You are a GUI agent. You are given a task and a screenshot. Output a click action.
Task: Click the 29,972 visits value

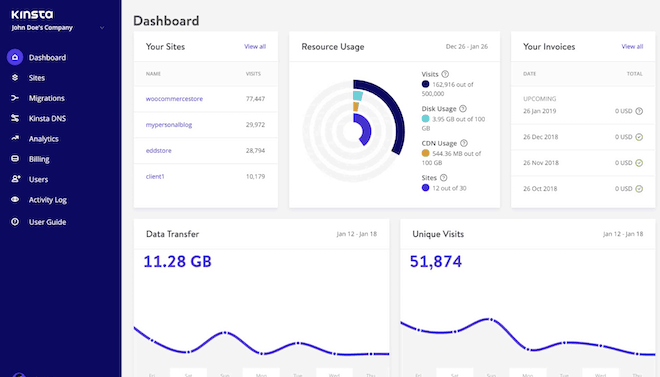tap(255, 125)
